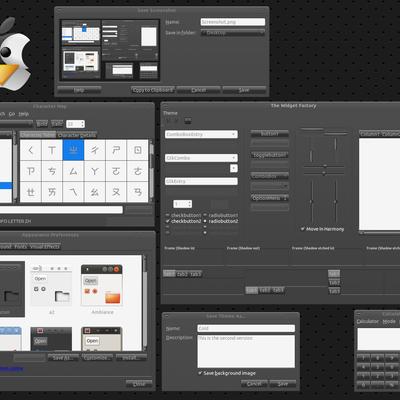Open the Theme menu in Widget Factory
This screenshot has height=400, width=400.
point(170,113)
